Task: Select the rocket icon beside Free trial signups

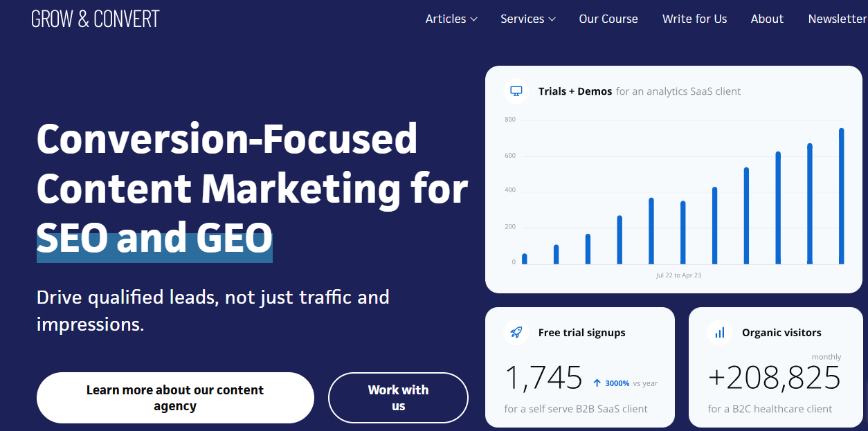Action: (515, 332)
